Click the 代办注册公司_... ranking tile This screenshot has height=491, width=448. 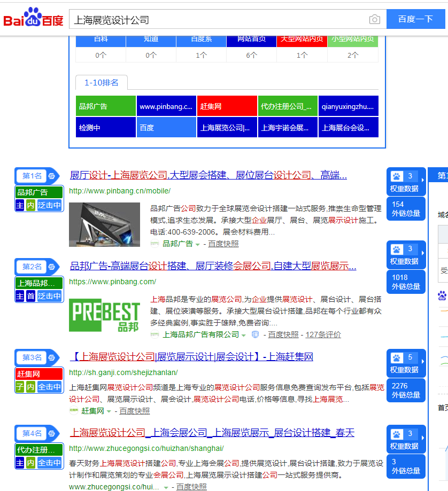point(288,106)
